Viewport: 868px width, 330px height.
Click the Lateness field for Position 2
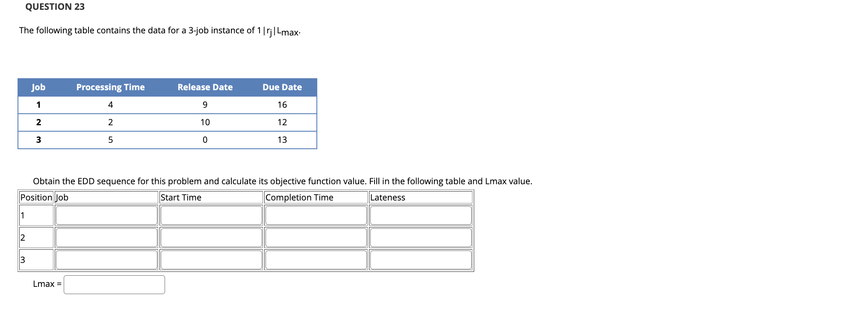[x=420, y=237]
